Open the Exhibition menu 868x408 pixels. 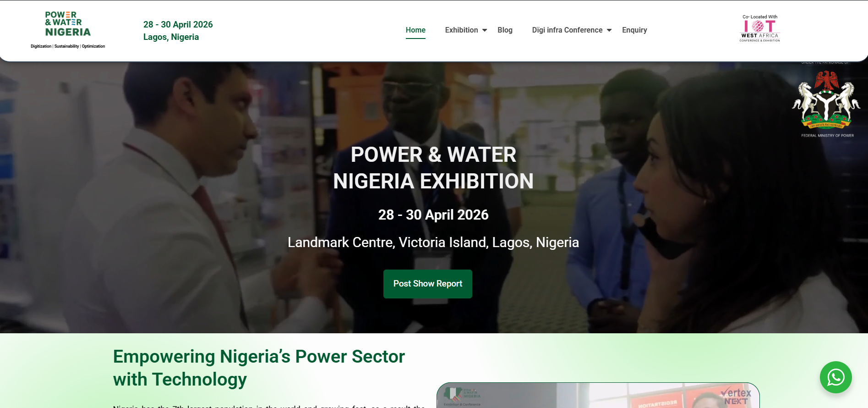coord(461,30)
